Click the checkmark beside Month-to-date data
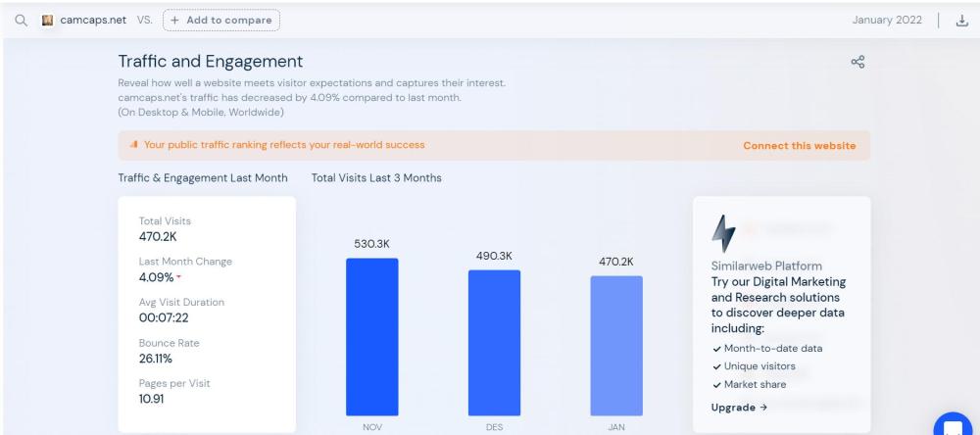 716,349
